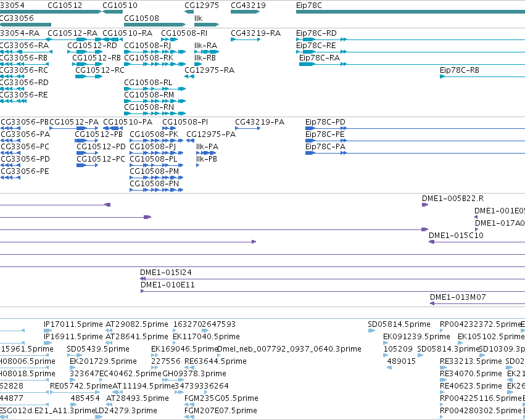Select the CG12975 gene label

click(202, 6)
